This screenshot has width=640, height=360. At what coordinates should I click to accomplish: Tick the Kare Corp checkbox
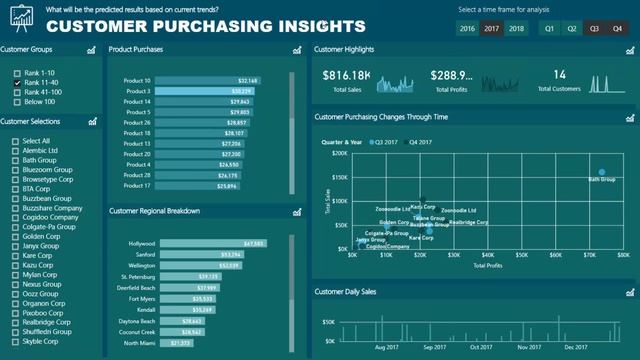(x=16, y=256)
